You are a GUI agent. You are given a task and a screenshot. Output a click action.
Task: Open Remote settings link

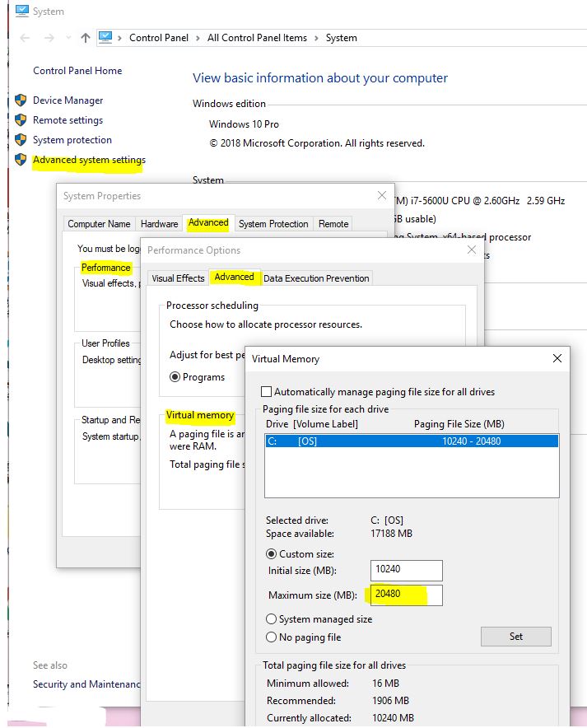coord(68,120)
